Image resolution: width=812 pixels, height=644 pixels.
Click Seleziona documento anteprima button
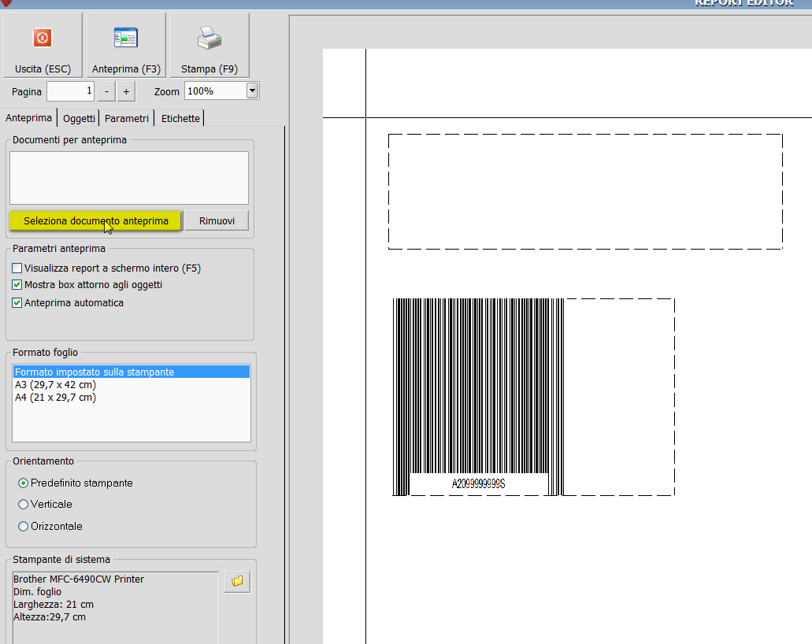(x=96, y=221)
